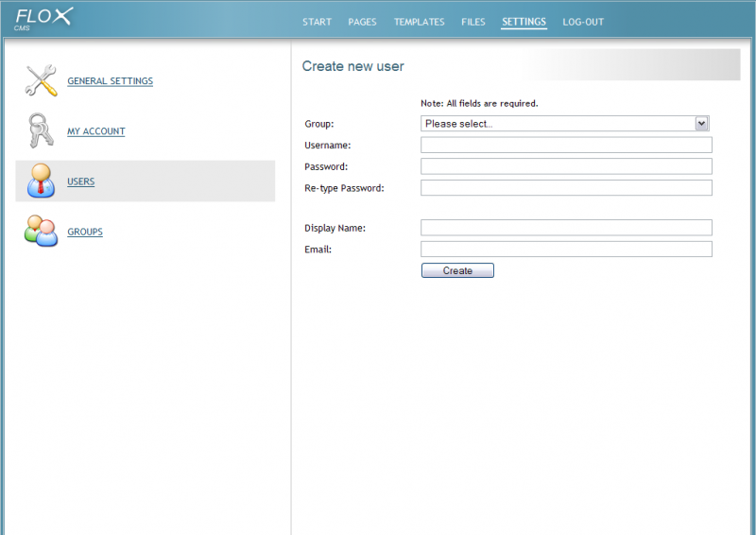Click the Create button
This screenshot has width=756, height=535.
click(x=457, y=270)
